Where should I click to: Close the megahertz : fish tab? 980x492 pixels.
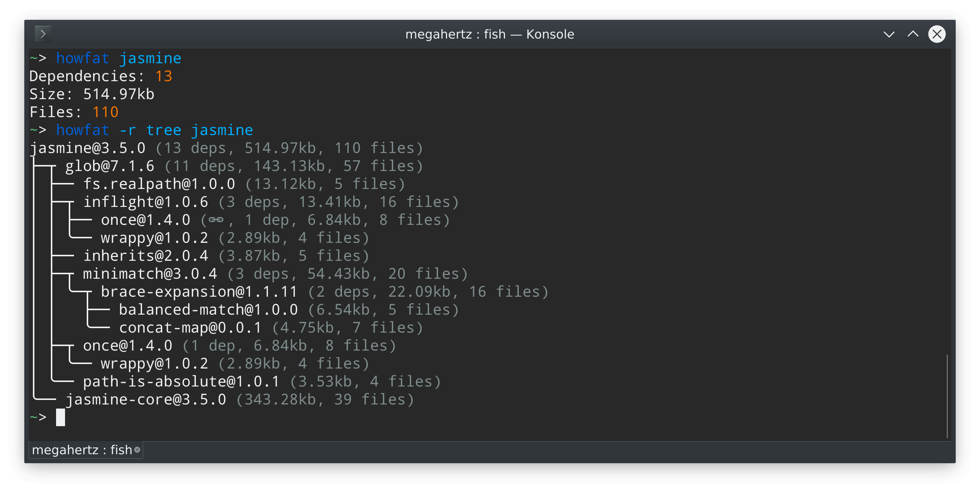coord(137,450)
